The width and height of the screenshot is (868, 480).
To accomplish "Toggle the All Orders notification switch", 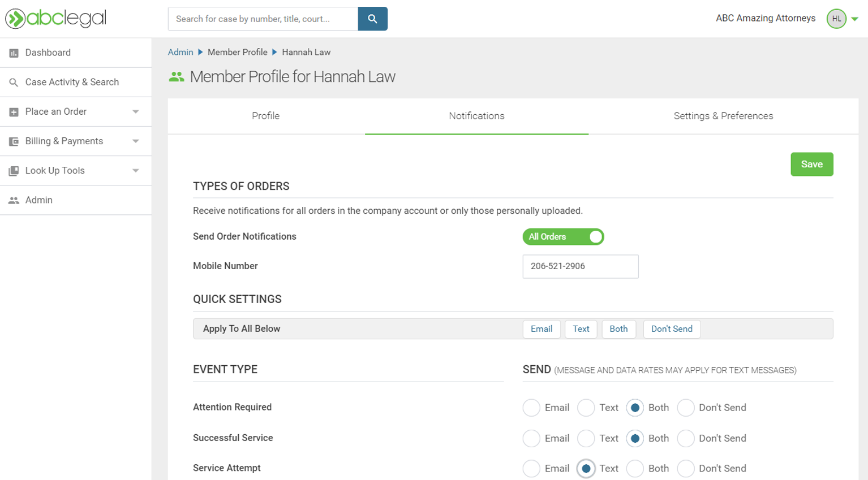I will pos(563,237).
